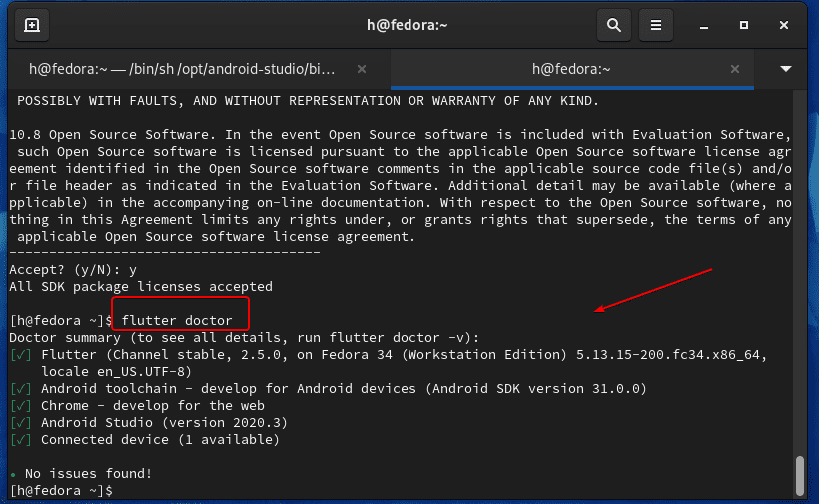Select the second h@fedora:~ tab
This screenshot has height=504, width=819.
570,69
